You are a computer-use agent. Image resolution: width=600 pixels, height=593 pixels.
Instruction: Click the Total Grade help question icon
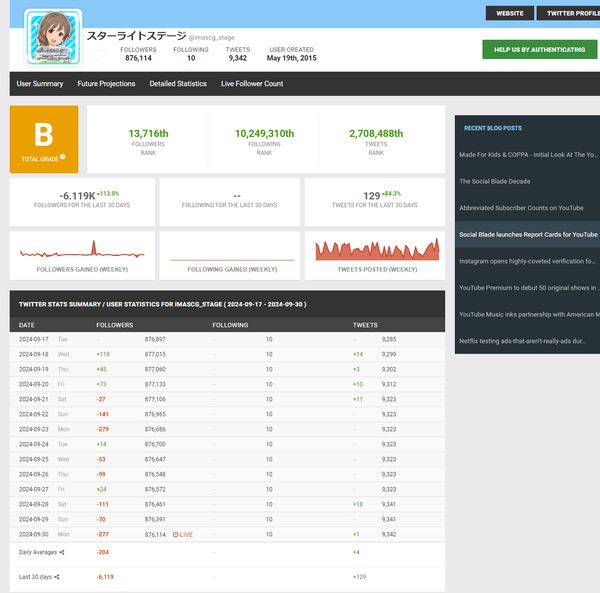click(63, 157)
